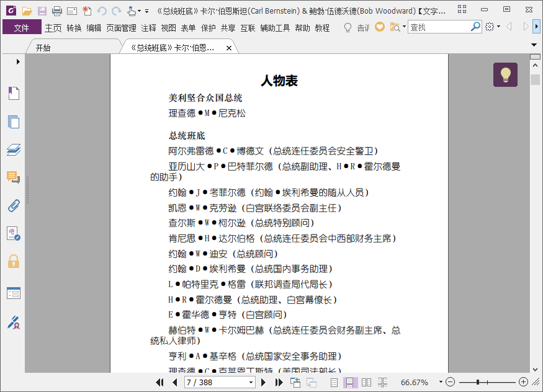Redo the last undone action
Screen dimensions: 543x392
tap(117, 11)
